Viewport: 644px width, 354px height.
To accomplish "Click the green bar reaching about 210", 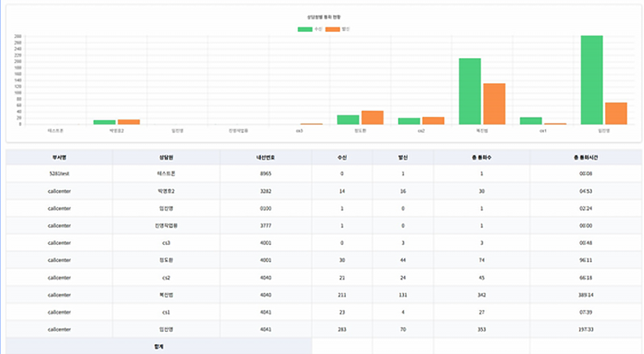I will pyautogui.click(x=470, y=92).
